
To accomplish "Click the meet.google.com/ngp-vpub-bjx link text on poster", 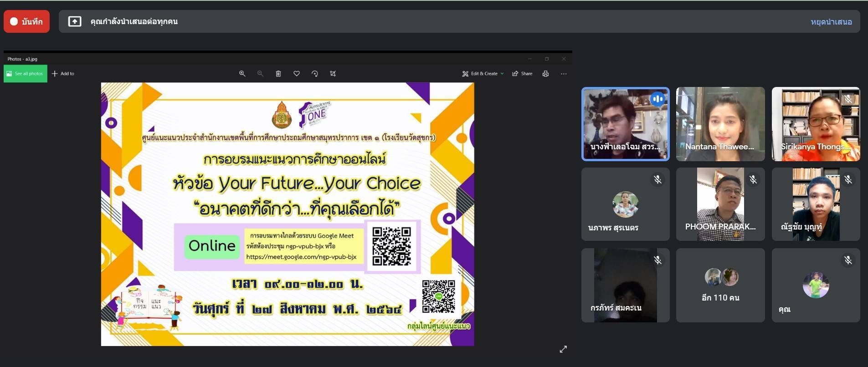I will pyautogui.click(x=301, y=257).
